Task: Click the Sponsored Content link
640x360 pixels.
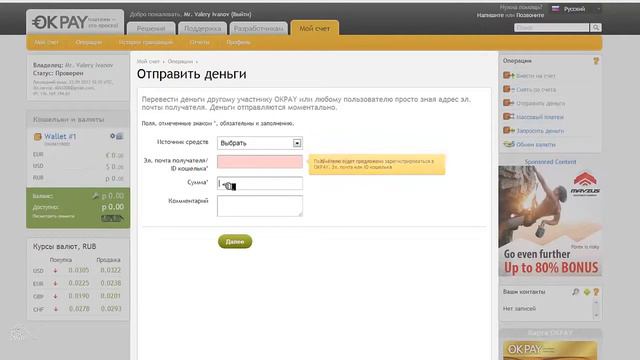Action: (550, 162)
